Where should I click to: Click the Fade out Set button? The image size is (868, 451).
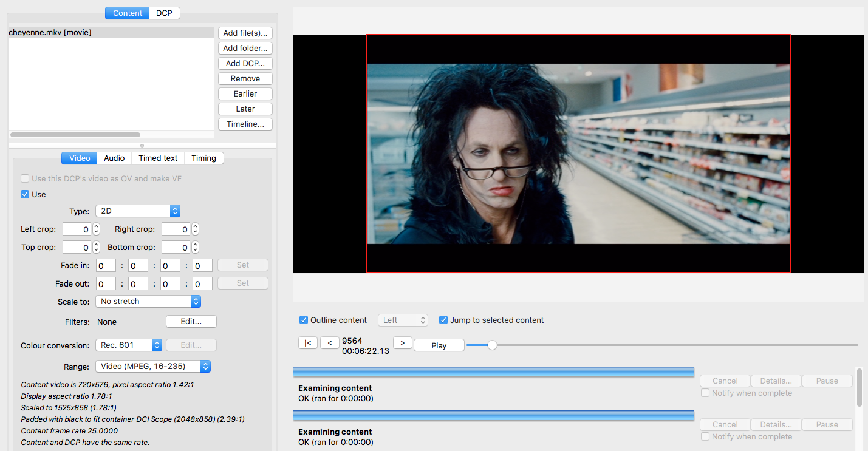click(x=243, y=283)
